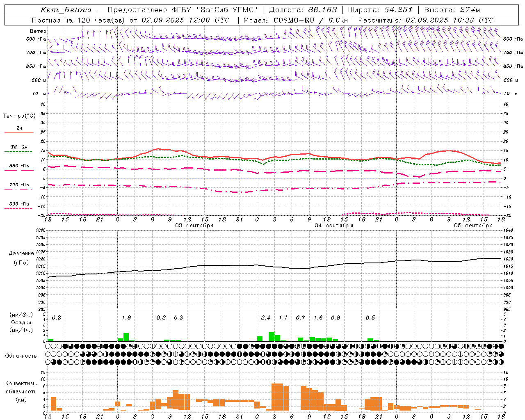The image size is (525, 420).
Task: Select the 'Модель COSMO-RU / 6.6км' label
Action: 295,20
